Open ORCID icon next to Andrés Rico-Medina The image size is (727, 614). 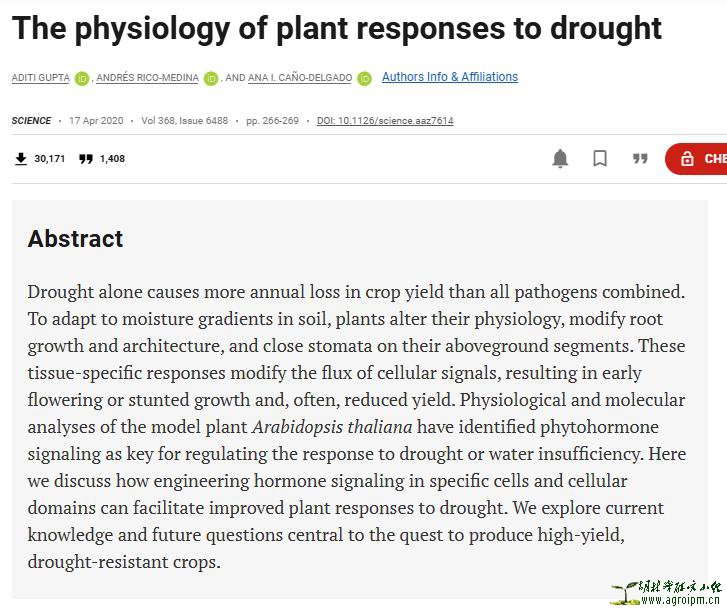210,78
